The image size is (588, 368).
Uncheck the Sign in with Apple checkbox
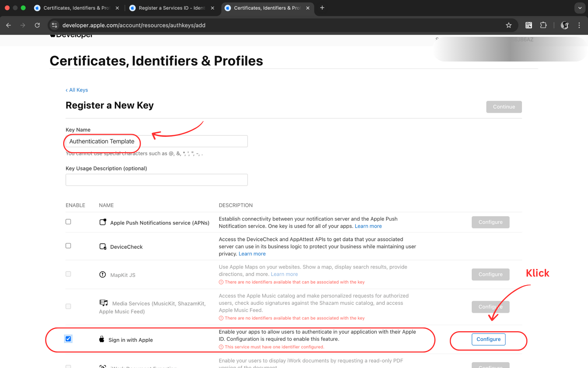pos(68,339)
